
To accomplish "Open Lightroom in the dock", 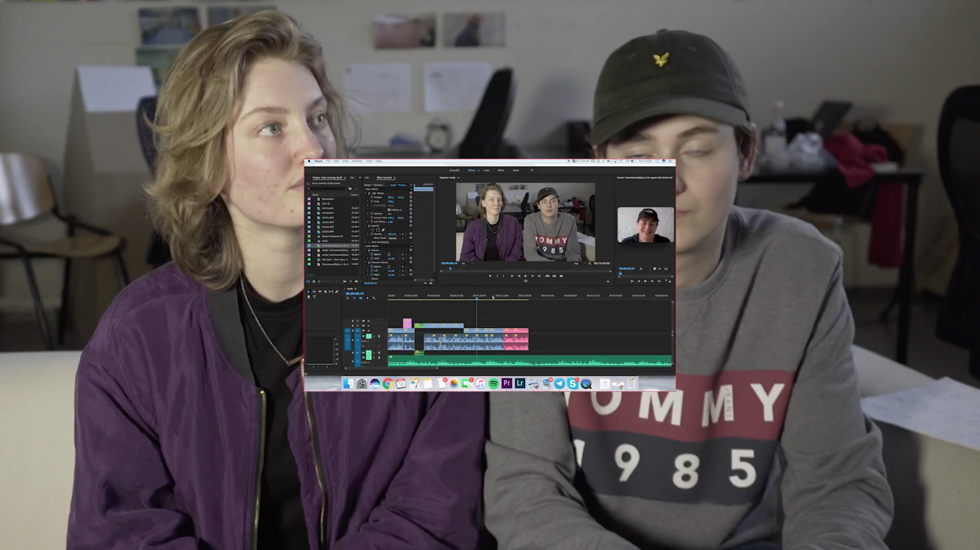I will click(520, 384).
